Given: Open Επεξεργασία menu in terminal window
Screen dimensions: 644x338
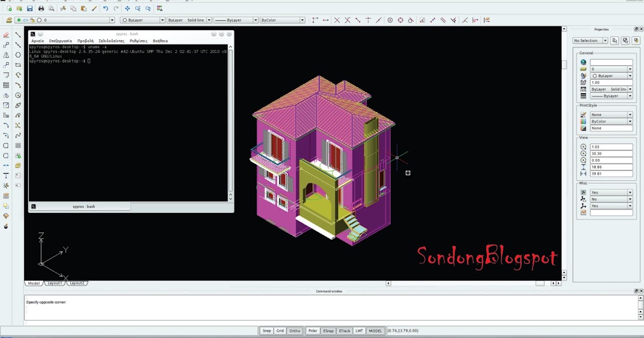Looking at the screenshot, I should [61, 41].
